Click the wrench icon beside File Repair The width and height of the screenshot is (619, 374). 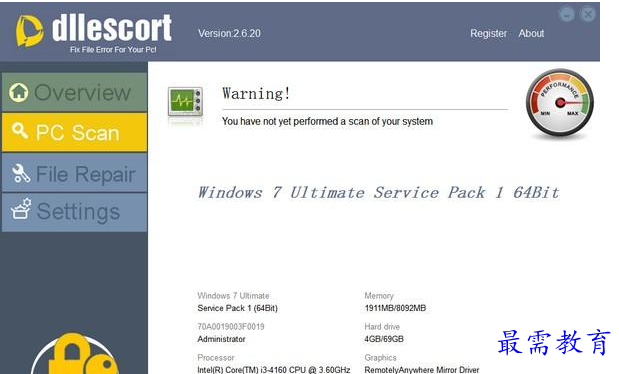[21, 173]
